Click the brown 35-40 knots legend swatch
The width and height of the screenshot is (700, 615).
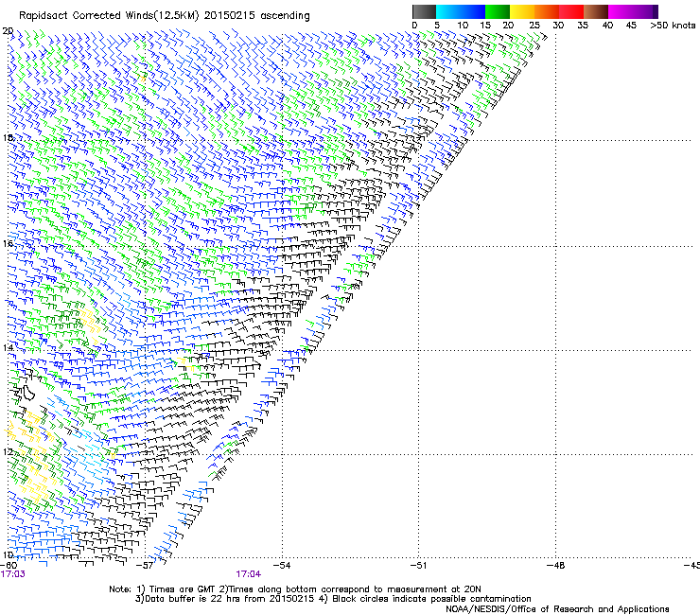[596, 11]
